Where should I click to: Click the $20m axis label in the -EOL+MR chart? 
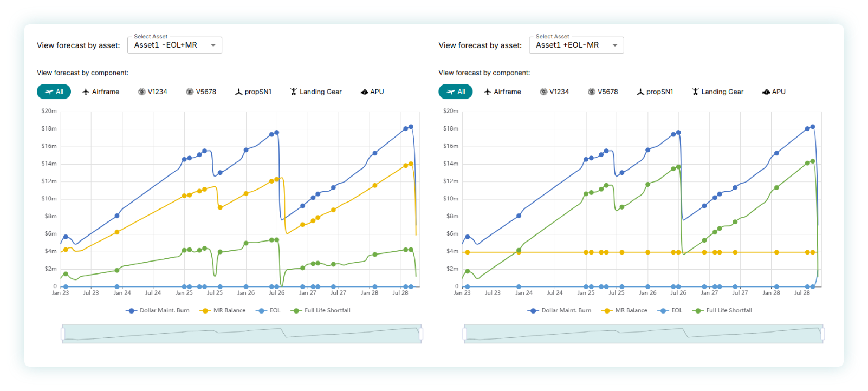49,111
